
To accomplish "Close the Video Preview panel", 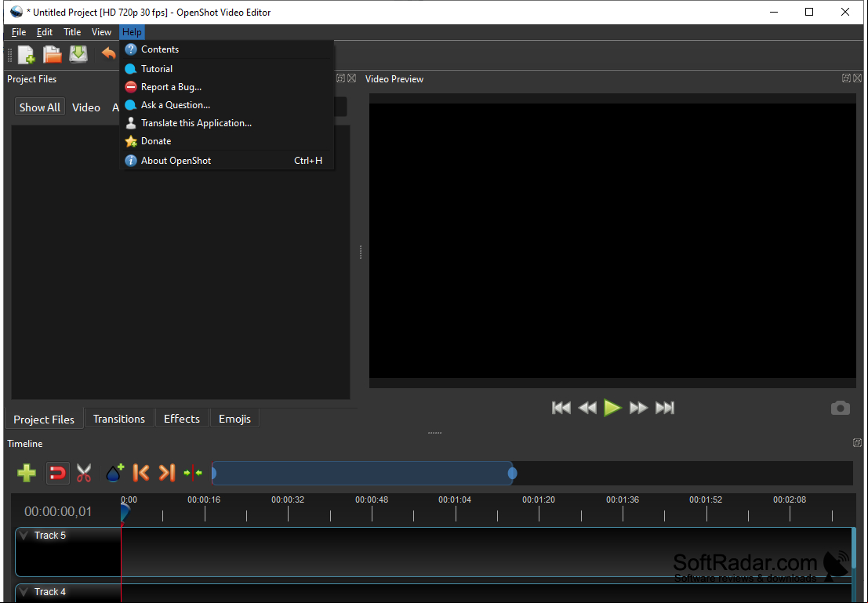I will [x=858, y=78].
